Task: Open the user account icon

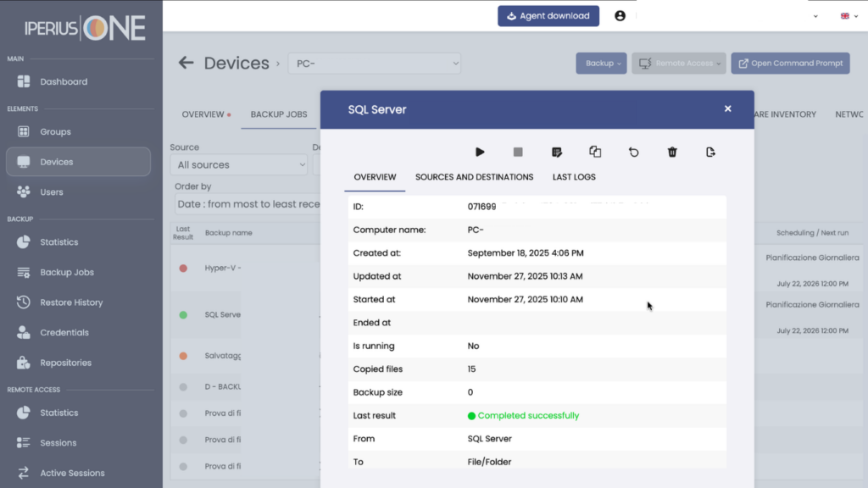Action: tap(620, 16)
